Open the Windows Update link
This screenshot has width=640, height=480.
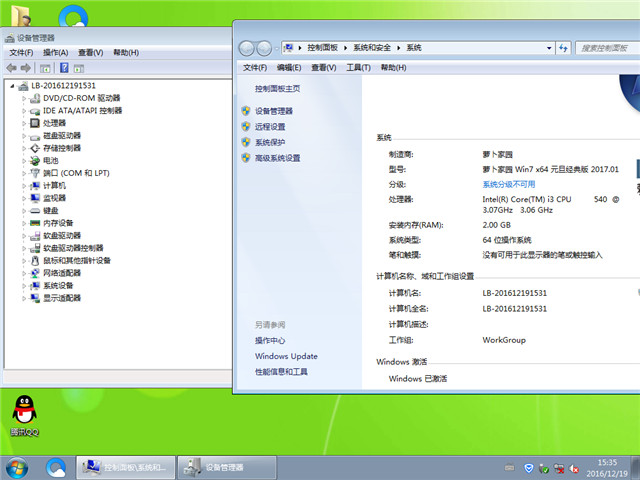click(286, 356)
